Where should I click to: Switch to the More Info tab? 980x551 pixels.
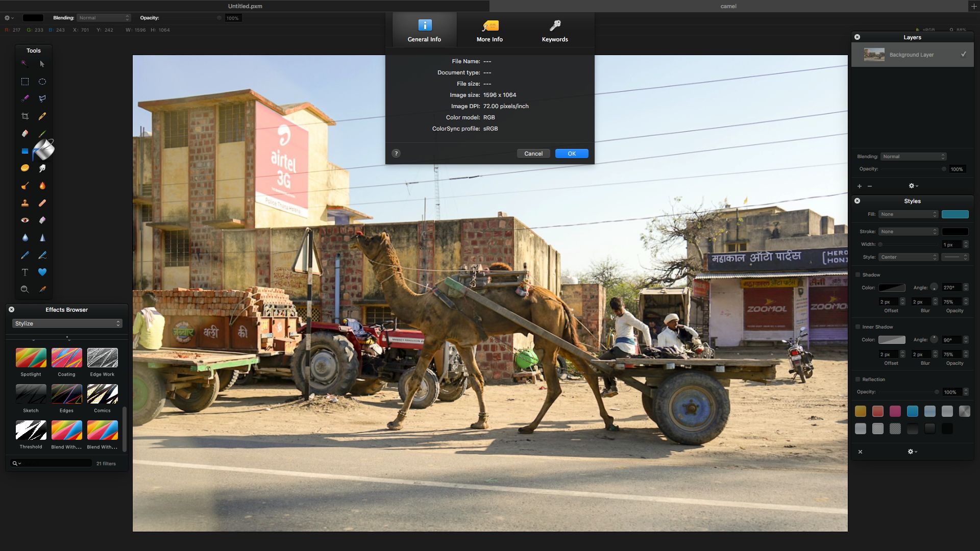tap(489, 31)
